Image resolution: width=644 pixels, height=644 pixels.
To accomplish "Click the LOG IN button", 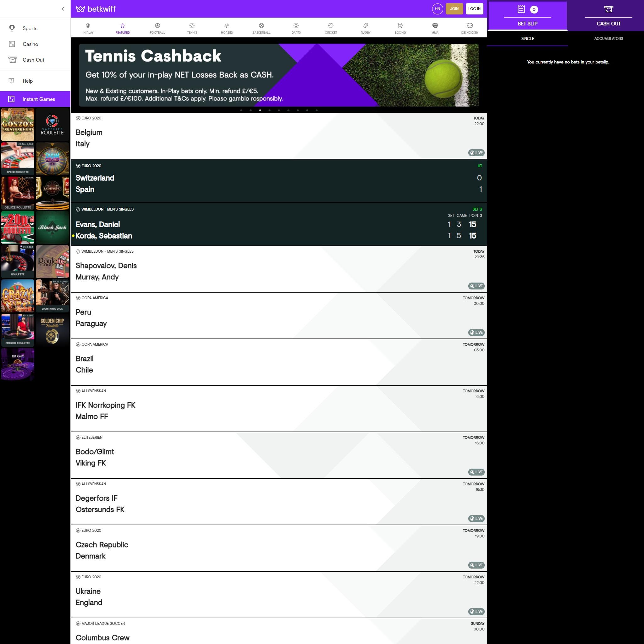I will click(475, 8).
